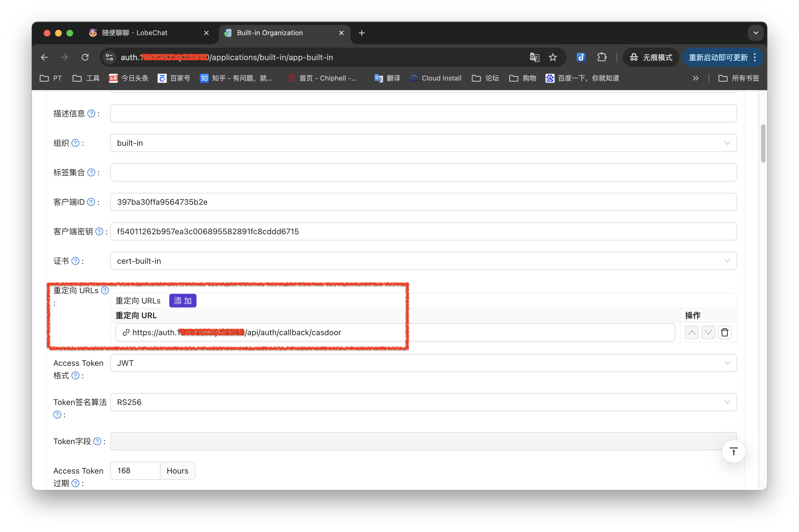Image resolution: width=799 pixels, height=532 pixels.
Task: Open the Access Token 格式 JWT dropdown
Action: tap(423, 363)
